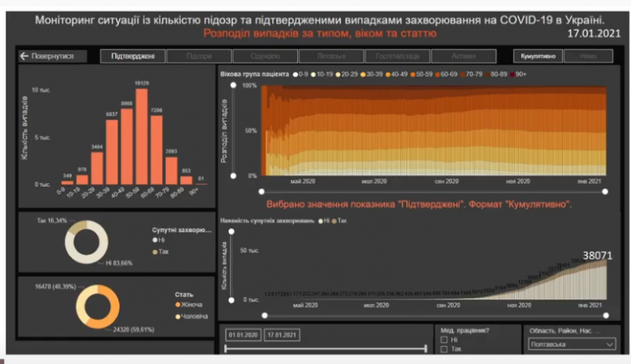
Task: Click the Одужало button
Action: pyautogui.click(x=265, y=56)
